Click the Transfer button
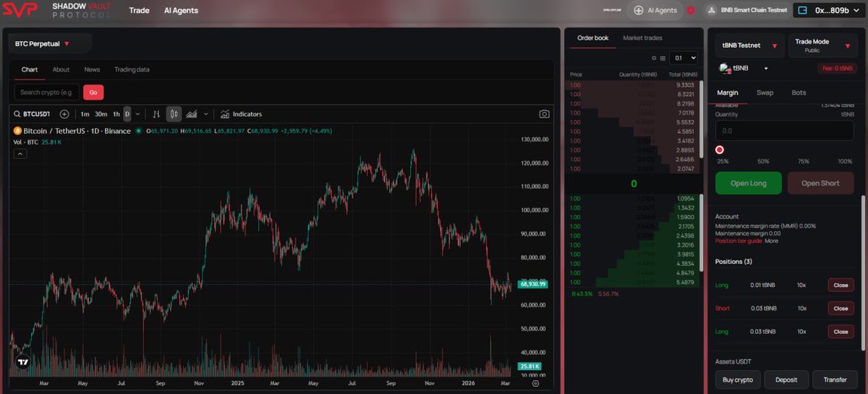Viewport: 868px width, 394px height. (834, 379)
